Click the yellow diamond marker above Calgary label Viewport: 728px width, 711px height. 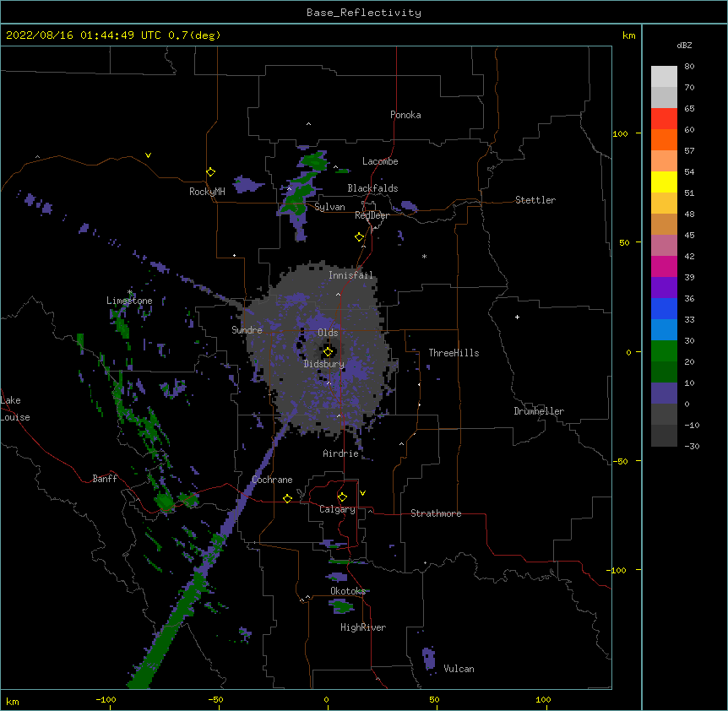click(342, 497)
